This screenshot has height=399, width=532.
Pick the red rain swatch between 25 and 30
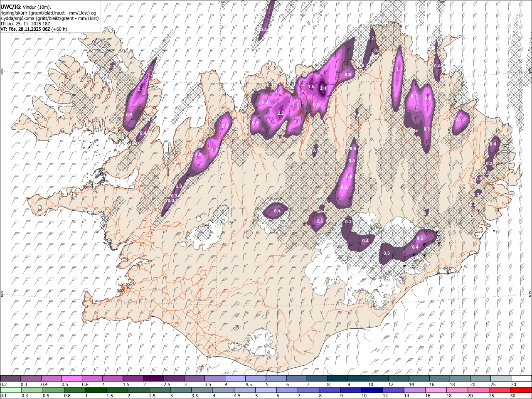pyautogui.click(x=499, y=390)
